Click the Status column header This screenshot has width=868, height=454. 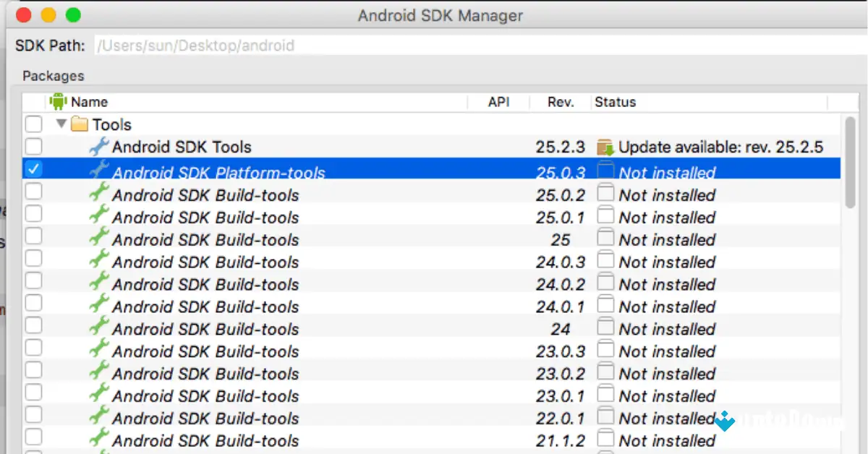coord(616,101)
